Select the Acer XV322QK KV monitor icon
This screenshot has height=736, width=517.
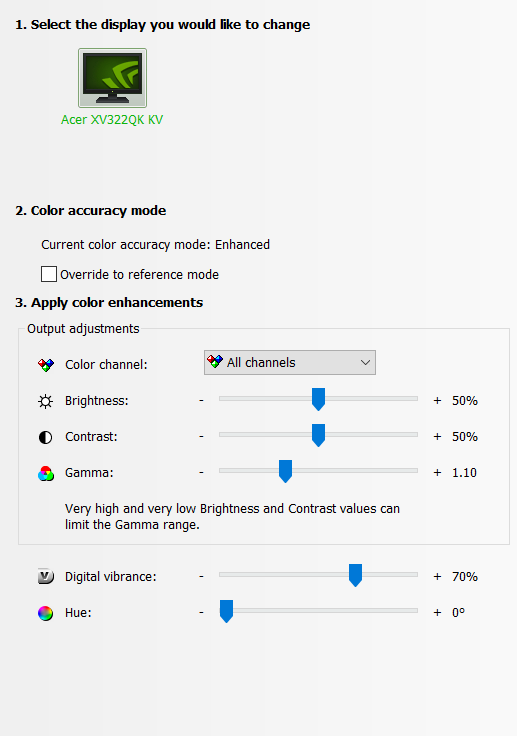[x=112, y=78]
